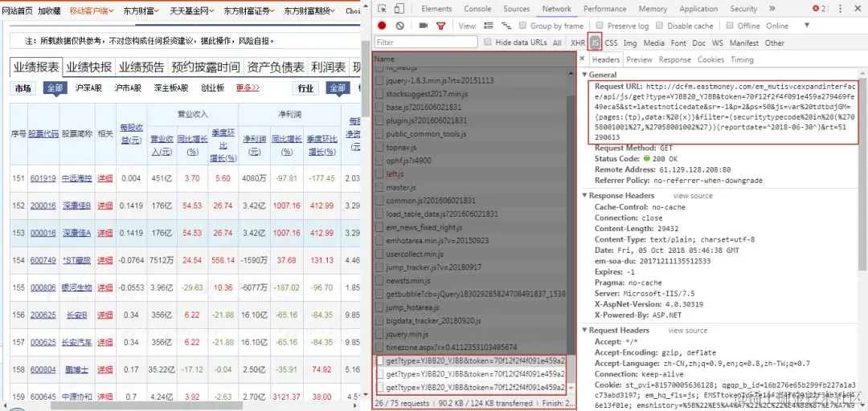The image size is (868, 411).
Task: Click view source beside Request Headers
Action: coord(687,330)
